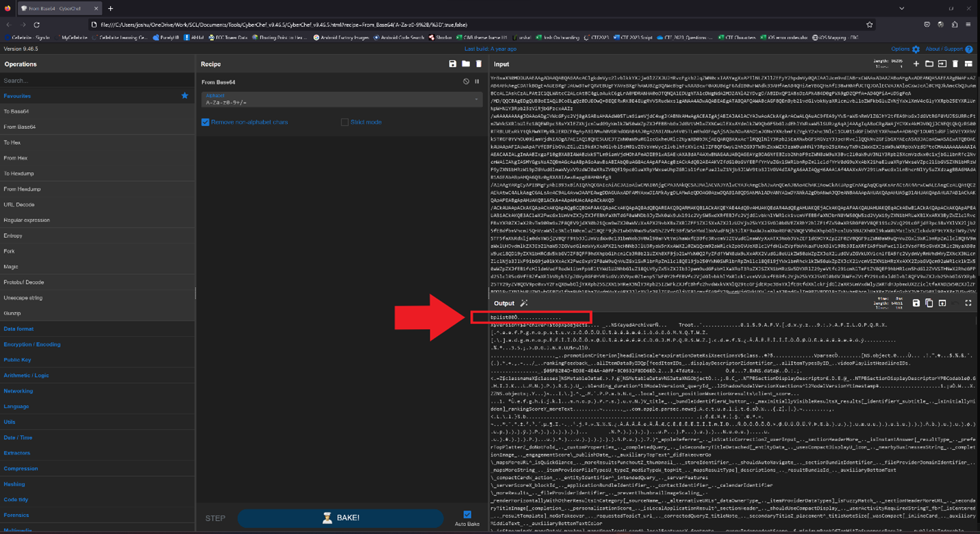980x534 pixels.
Task: Toggle Auto Bake
Action: coord(467,515)
